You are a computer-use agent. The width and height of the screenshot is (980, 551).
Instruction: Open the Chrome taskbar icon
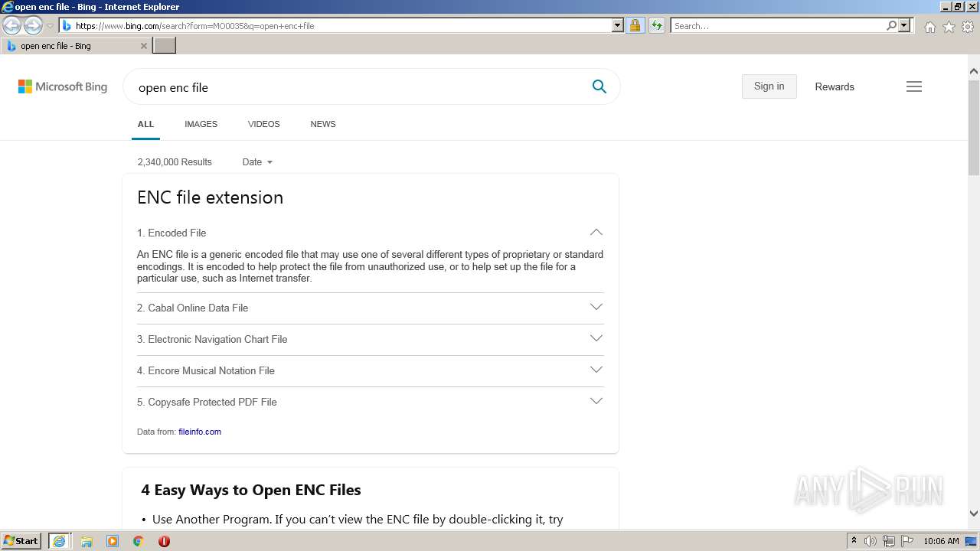coord(139,541)
